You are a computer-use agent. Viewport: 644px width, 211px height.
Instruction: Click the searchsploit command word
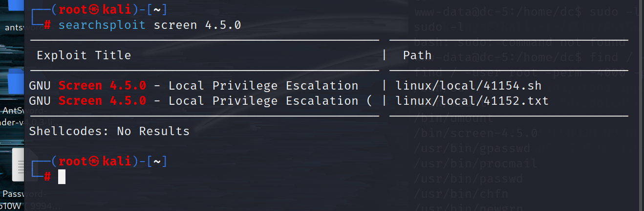[x=102, y=25]
